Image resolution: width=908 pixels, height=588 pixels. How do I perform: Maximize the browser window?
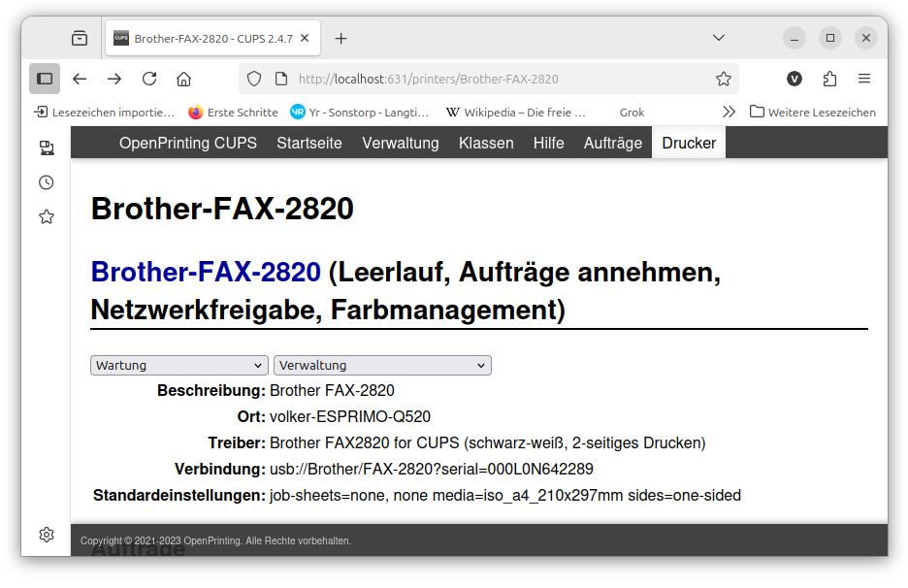[x=830, y=38]
